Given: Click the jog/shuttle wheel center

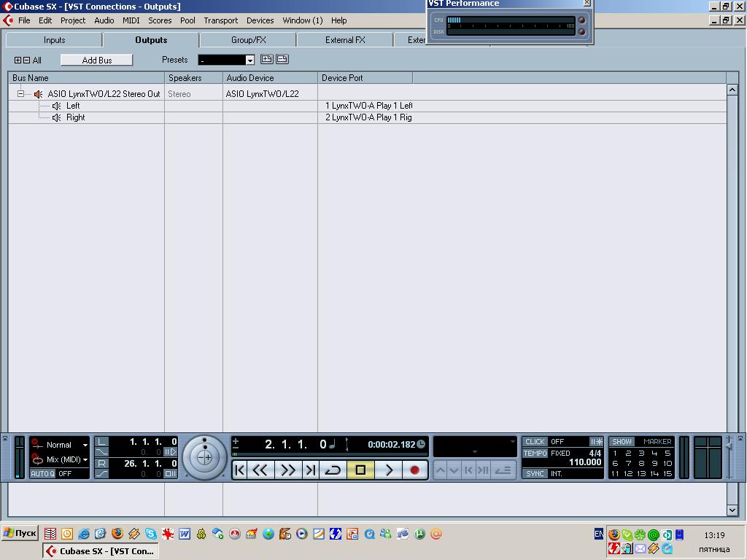Looking at the screenshot, I should click(x=204, y=458).
